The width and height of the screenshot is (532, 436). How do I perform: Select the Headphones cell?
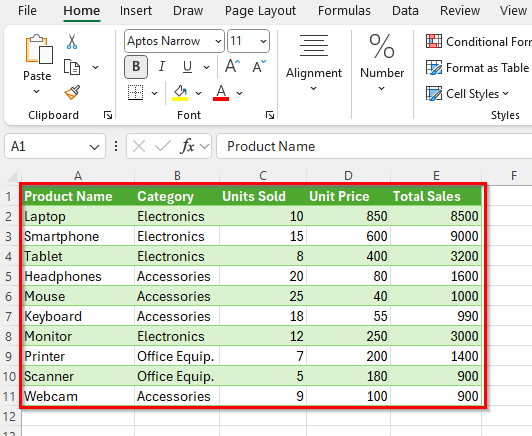click(78, 276)
